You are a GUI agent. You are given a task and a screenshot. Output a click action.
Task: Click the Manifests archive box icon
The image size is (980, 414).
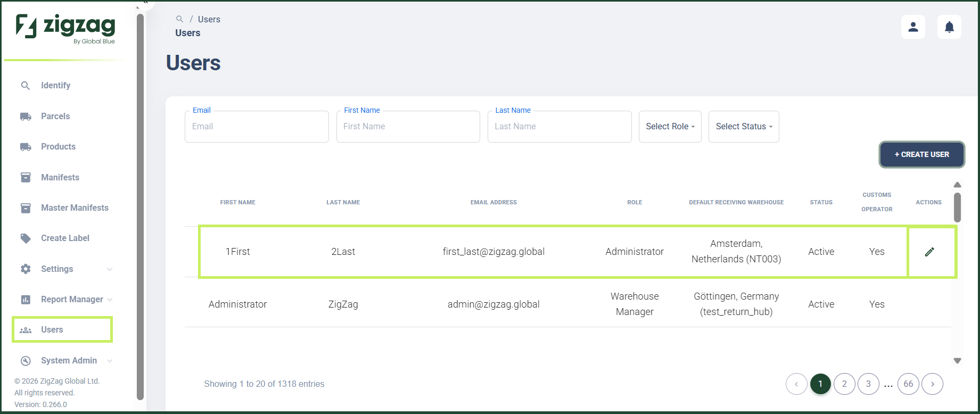point(26,177)
